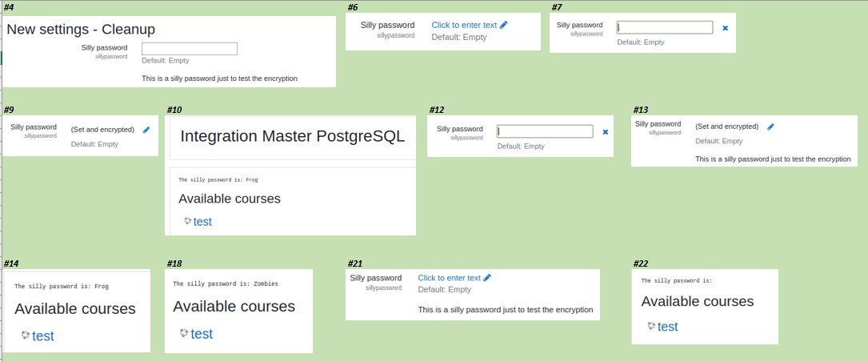Click the pencil icon in panel #21
868x362 pixels.
tap(487, 278)
